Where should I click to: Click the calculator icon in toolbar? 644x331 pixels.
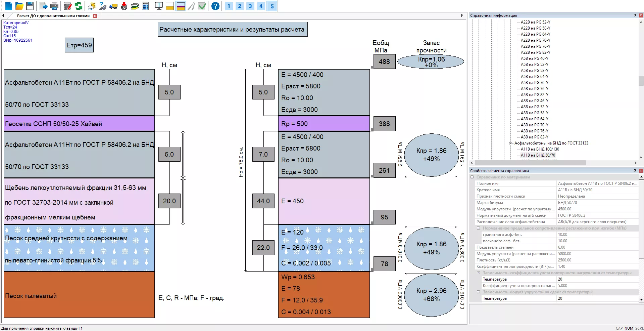pyautogui.click(x=146, y=6)
